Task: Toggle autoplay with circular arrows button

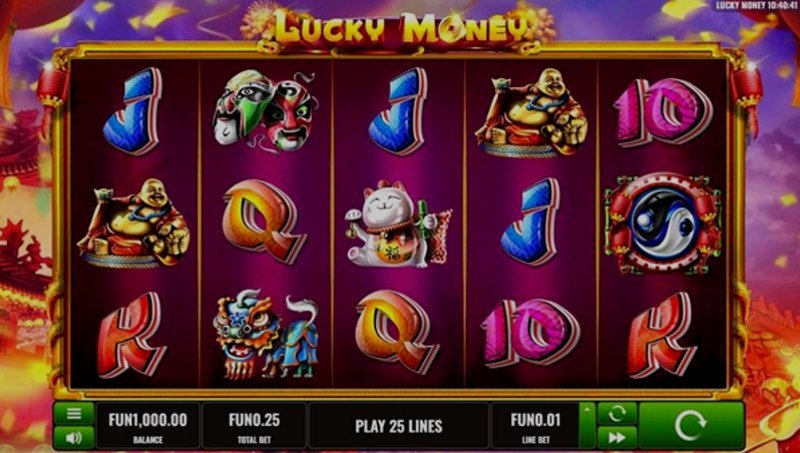Action: coord(617,413)
